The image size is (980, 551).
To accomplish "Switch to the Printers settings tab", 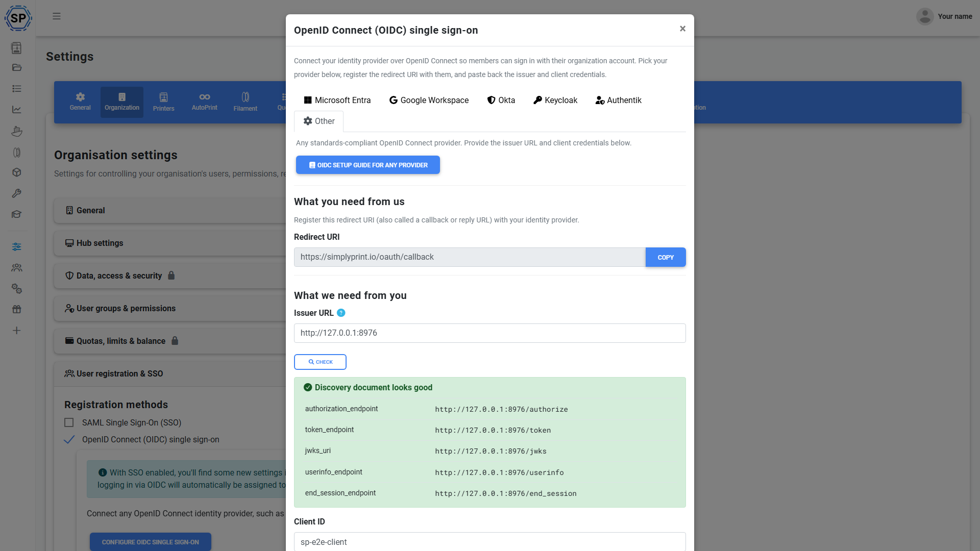I will pyautogui.click(x=163, y=102).
